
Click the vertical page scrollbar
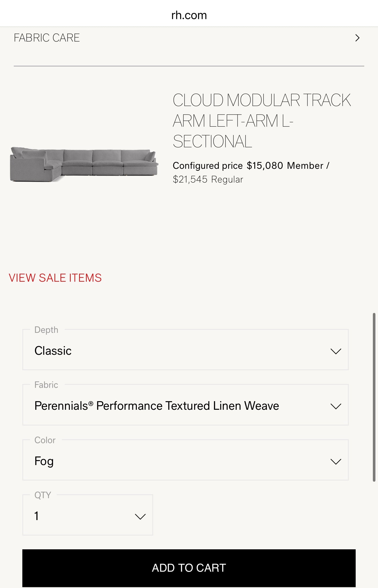click(x=374, y=397)
